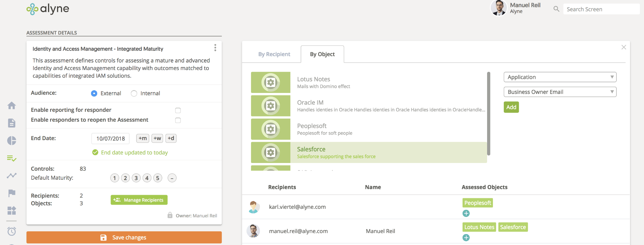Image resolution: width=644 pixels, height=245 pixels.
Task: Select External audience radio button
Action: pyautogui.click(x=94, y=93)
